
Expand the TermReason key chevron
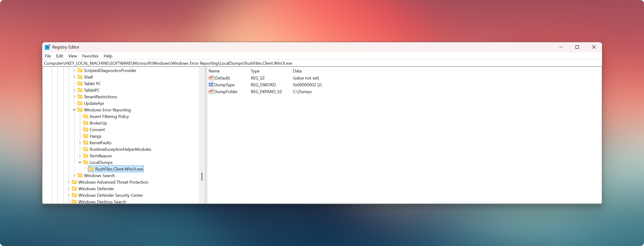80,156
